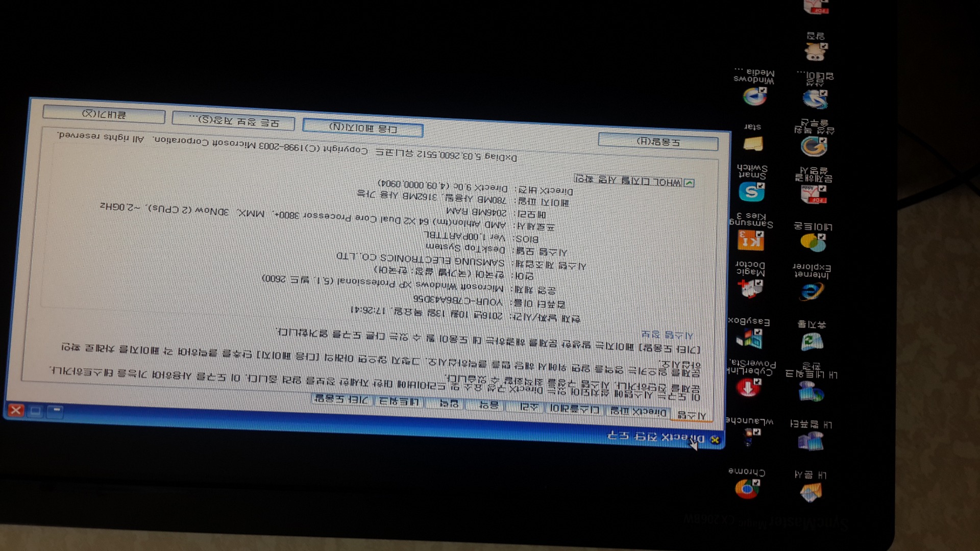Click 모든 정보 저장(S) button
The image size is (980, 551).
click(x=233, y=121)
